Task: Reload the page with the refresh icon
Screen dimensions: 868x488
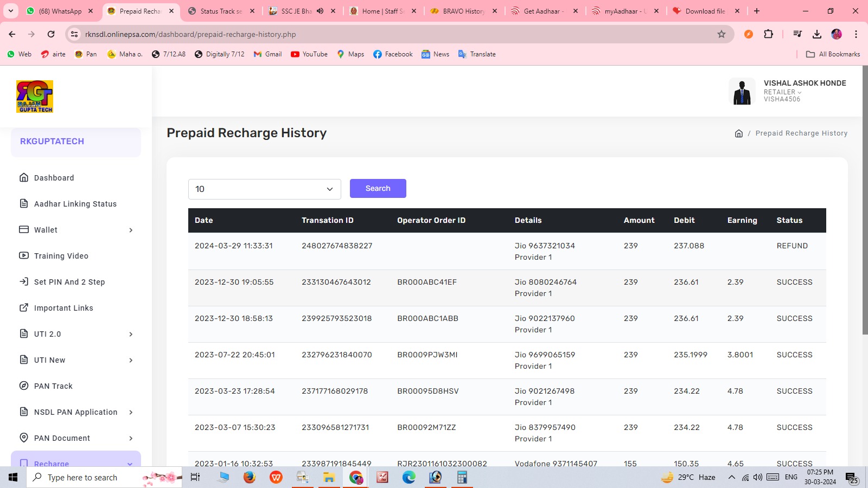Action: pos(51,34)
